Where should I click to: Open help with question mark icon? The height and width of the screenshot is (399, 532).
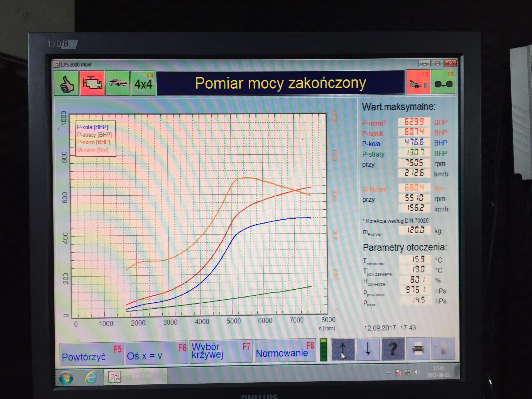coord(393,349)
